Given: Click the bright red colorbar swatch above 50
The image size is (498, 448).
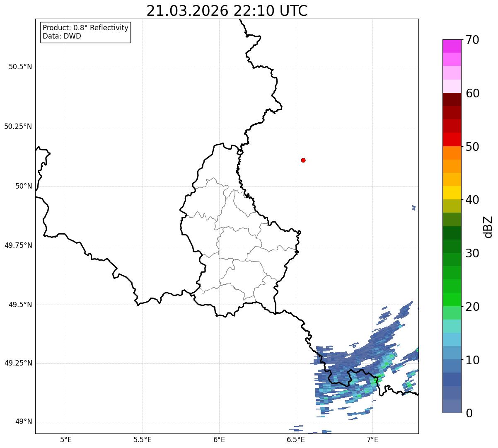Looking at the screenshot, I should click(x=452, y=139).
